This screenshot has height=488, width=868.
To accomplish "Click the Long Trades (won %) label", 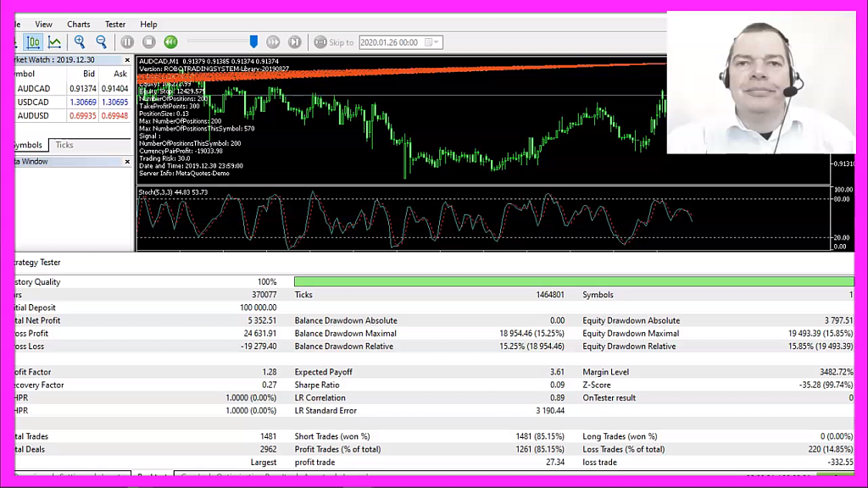I will click(620, 436).
